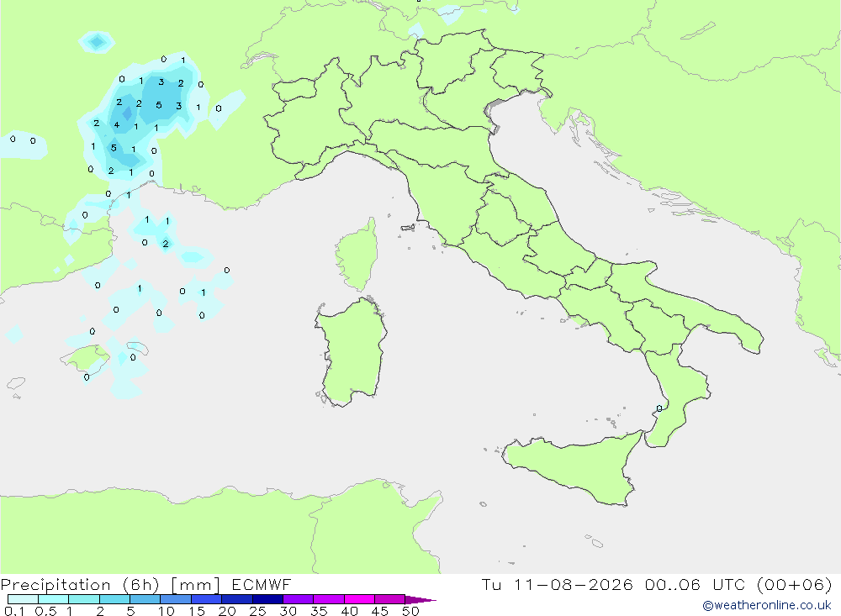Pick the 15–20 mm legend swatch
Screen dimensions: 841x616
click(x=206, y=599)
